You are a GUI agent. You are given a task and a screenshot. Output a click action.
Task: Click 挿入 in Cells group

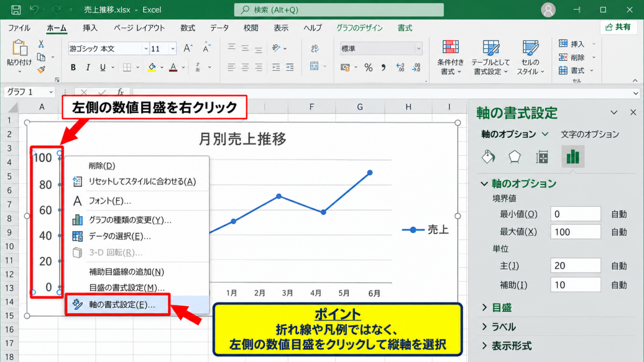point(577,44)
